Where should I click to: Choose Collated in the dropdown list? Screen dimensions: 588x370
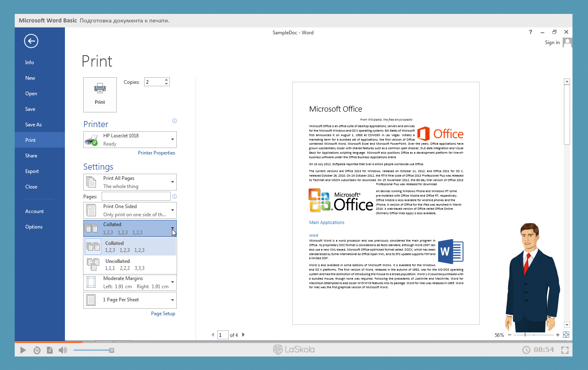130,247
